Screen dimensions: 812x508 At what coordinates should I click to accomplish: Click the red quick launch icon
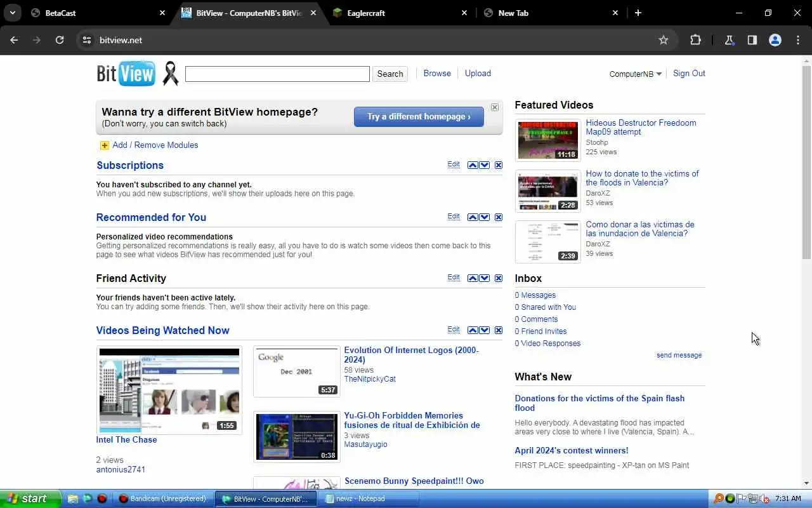[101, 499]
